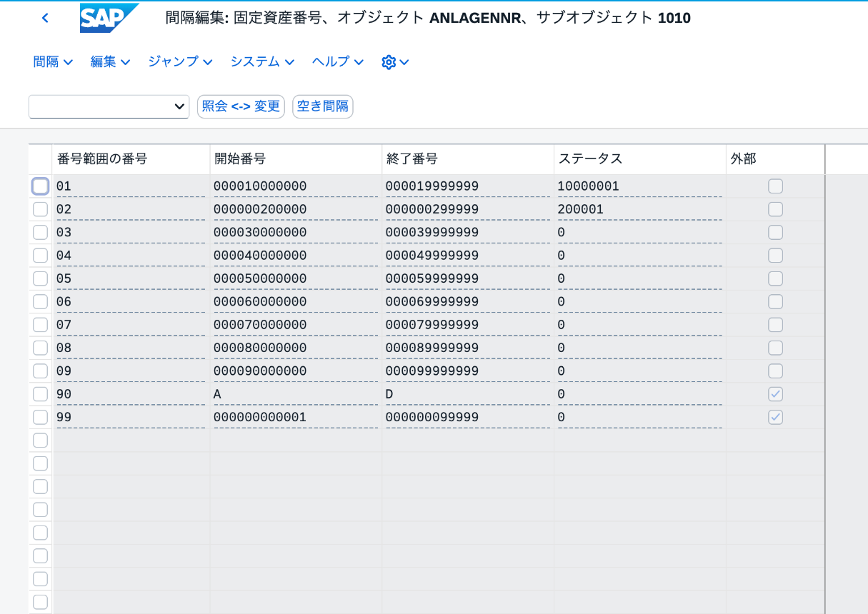Viewport: 868px width, 614px height.
Task: Click status value 200001
Action: click(x=640, y=209)
